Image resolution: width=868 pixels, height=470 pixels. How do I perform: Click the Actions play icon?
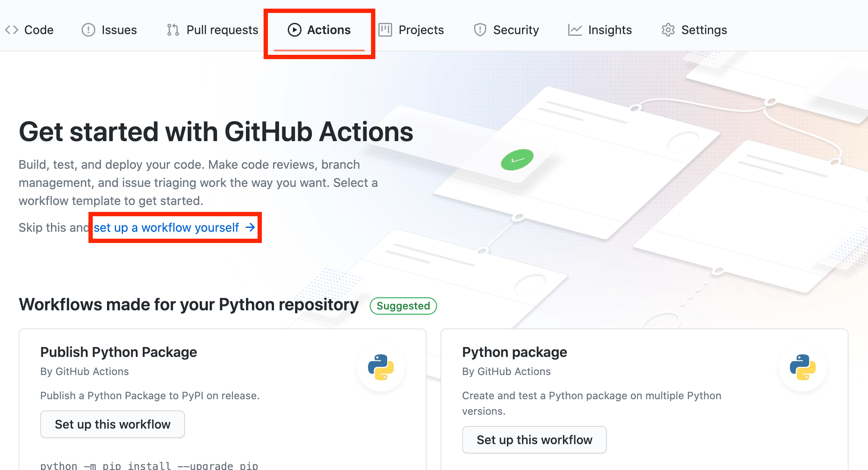[x=294, y=30]
